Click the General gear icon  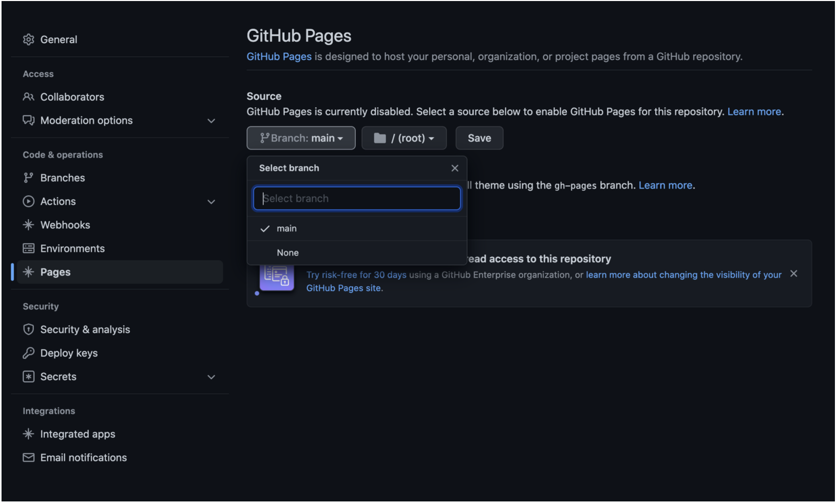click(x=28, y=40)
